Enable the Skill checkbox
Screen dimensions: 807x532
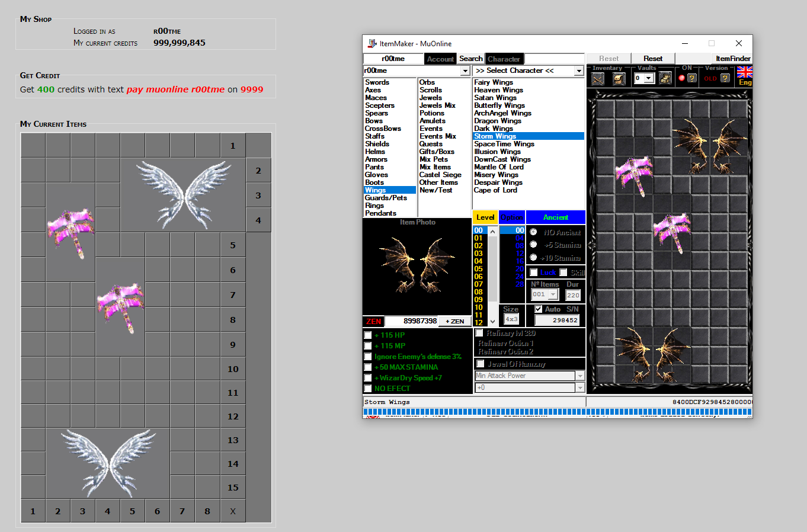(x=563, y=273)
